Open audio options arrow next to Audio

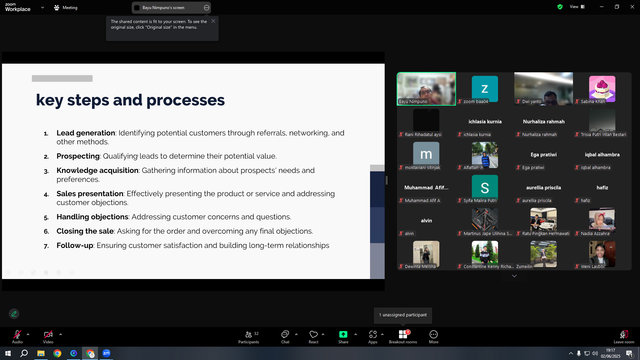[28, 334]
